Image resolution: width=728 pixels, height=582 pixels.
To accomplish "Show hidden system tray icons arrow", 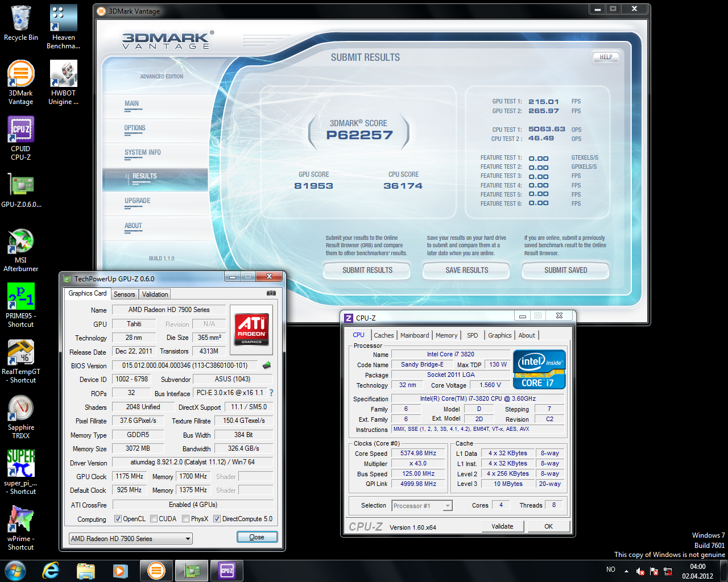I will tap(626, 571).
